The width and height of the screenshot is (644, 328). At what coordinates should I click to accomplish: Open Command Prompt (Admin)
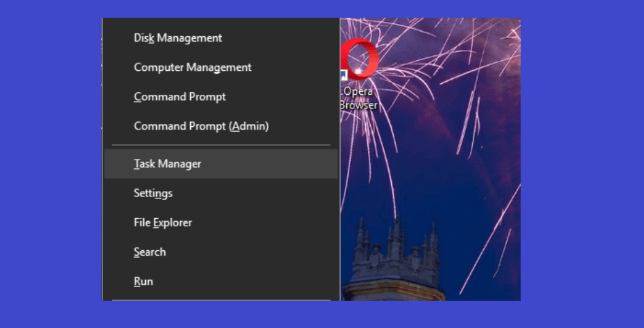[221, 126]
